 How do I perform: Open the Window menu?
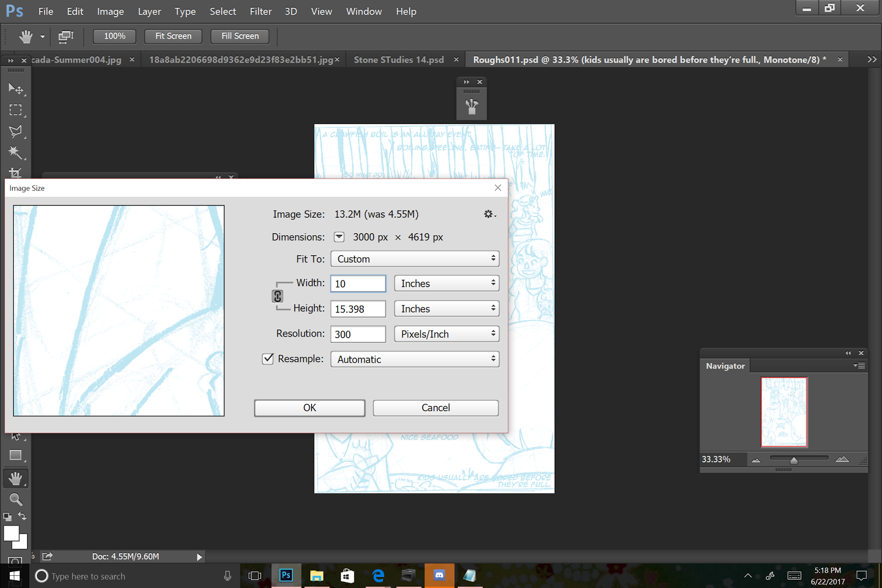(x=364, y=12)
